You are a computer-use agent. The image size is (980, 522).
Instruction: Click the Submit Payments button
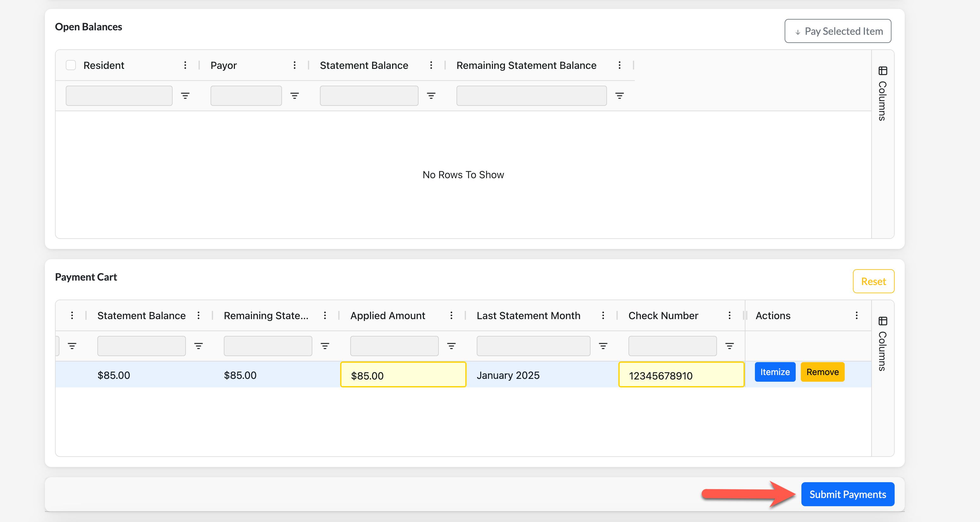pos(847,494)
